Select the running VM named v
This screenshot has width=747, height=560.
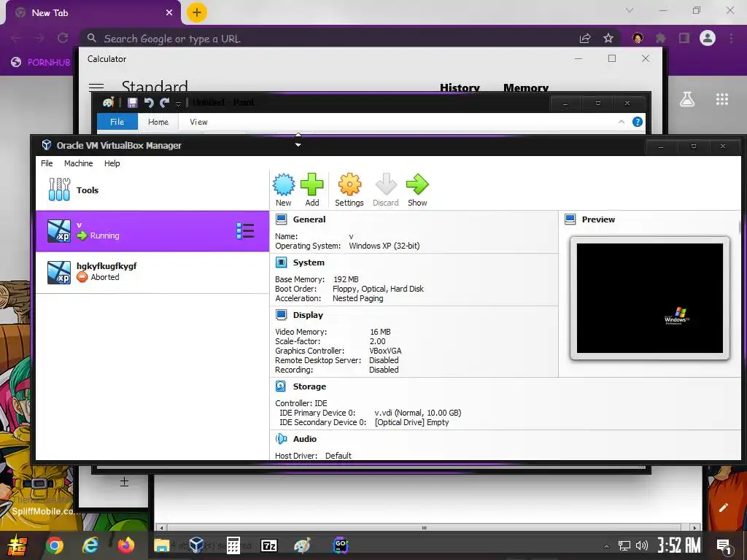click(x=152, y=231)
